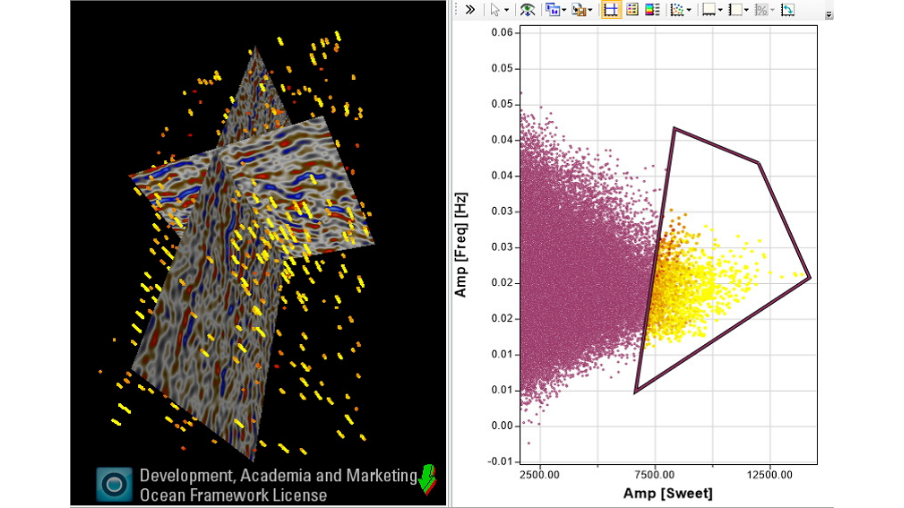Viewport: 904px width, 508px height.
Task: Click the save/export image icon
Action: pyautogui.click(x=578, y=10)
